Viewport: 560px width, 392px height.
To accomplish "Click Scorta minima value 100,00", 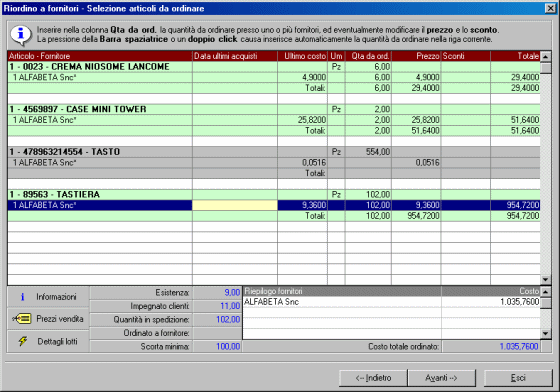I will 218,346.
